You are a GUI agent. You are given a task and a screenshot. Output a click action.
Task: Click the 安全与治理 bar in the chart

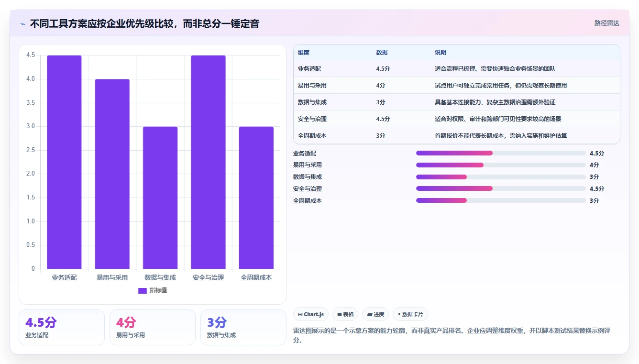coord(208,162)
